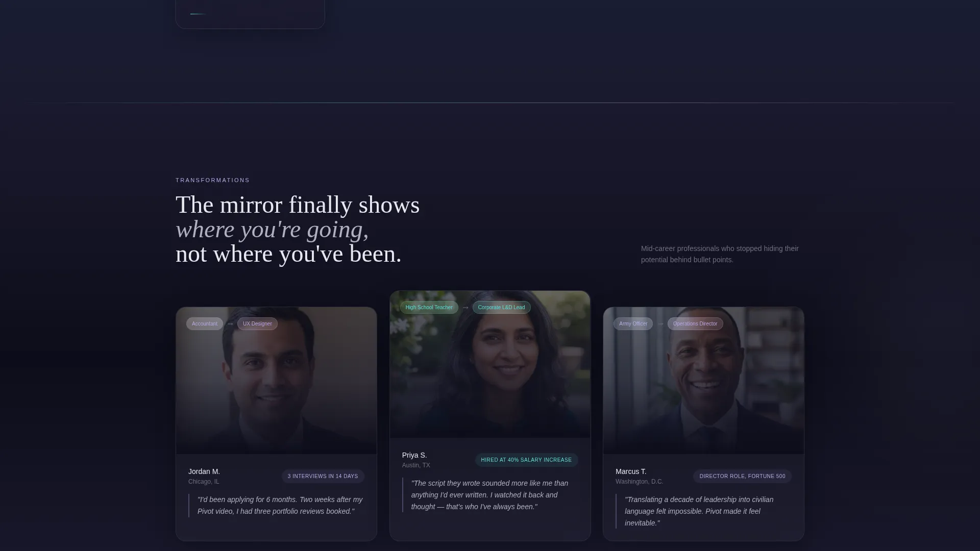980x551 pixels.
Task: Click the Army Officer tag
Action: pyautogui.click(x=633, y=324)
